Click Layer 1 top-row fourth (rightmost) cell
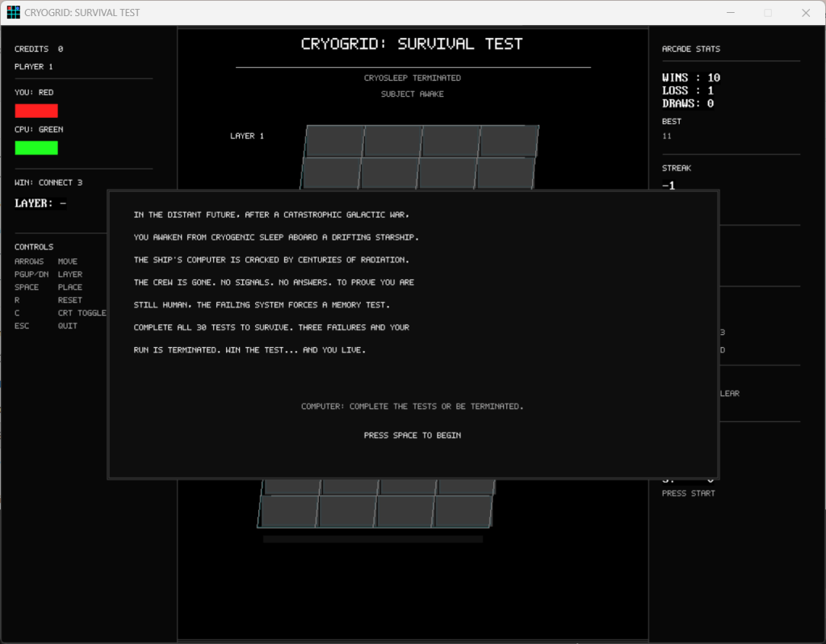826x644 pixels. coord(509,140)
